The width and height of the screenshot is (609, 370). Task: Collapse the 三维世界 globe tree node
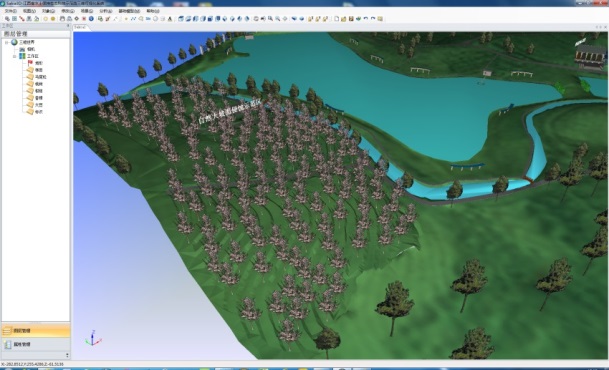point(7,42)
